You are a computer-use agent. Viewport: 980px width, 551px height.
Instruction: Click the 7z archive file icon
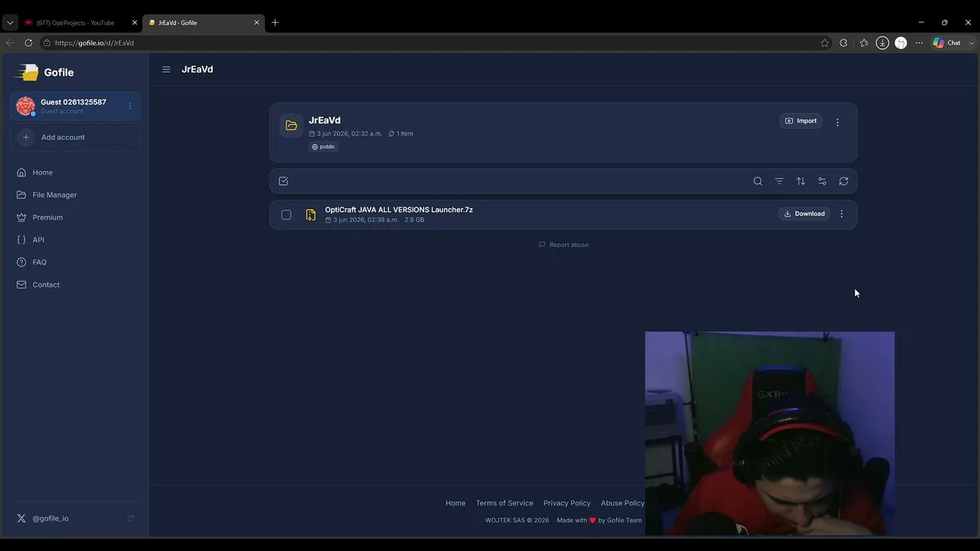311,215
